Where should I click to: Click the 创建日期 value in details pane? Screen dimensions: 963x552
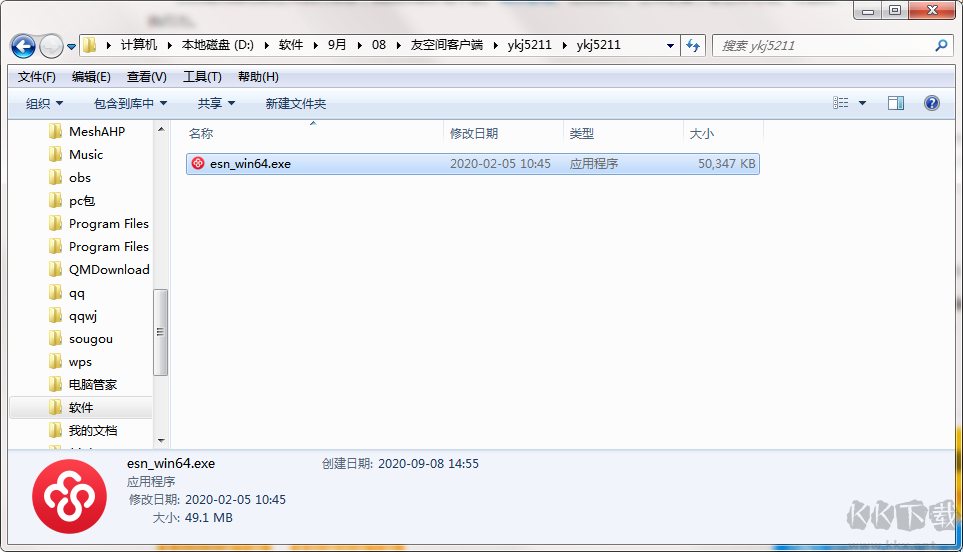click(x=428, y=464)
